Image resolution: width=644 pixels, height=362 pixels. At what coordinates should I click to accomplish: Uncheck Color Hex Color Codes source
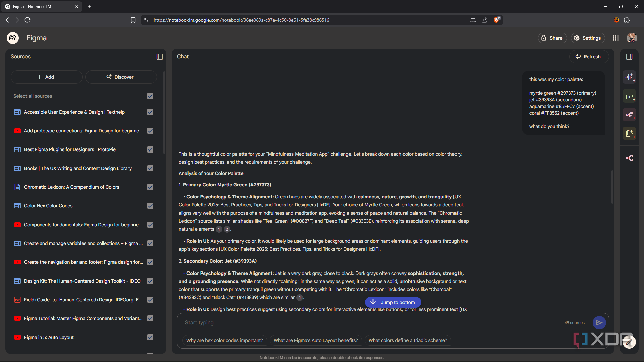pos(150,206)
